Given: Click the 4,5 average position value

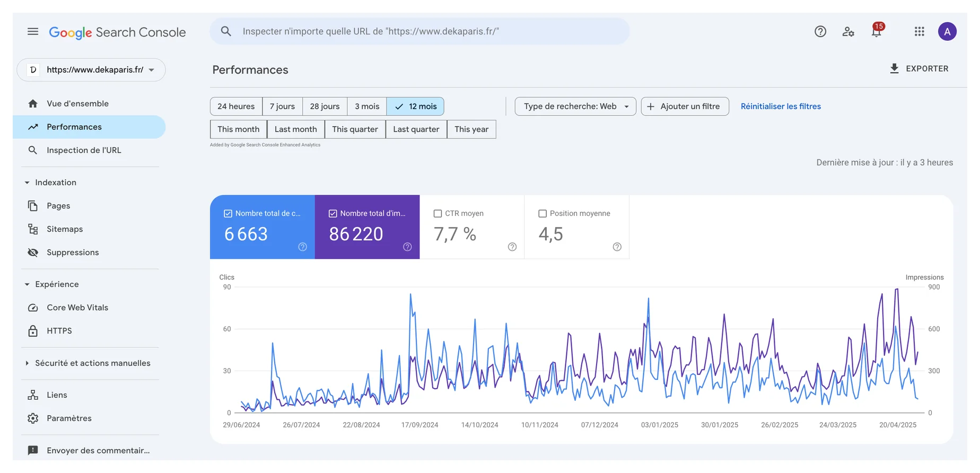Looking at the screenshot, I should click(550, 234).
